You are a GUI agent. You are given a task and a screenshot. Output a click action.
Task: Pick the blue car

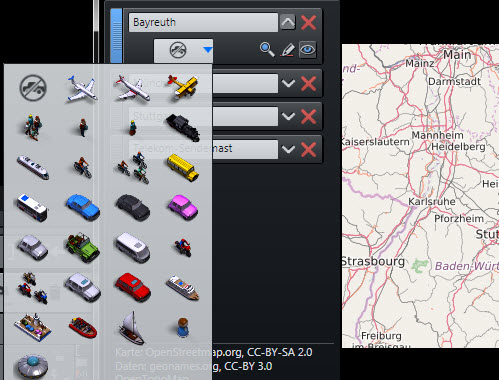pos(83,208)
